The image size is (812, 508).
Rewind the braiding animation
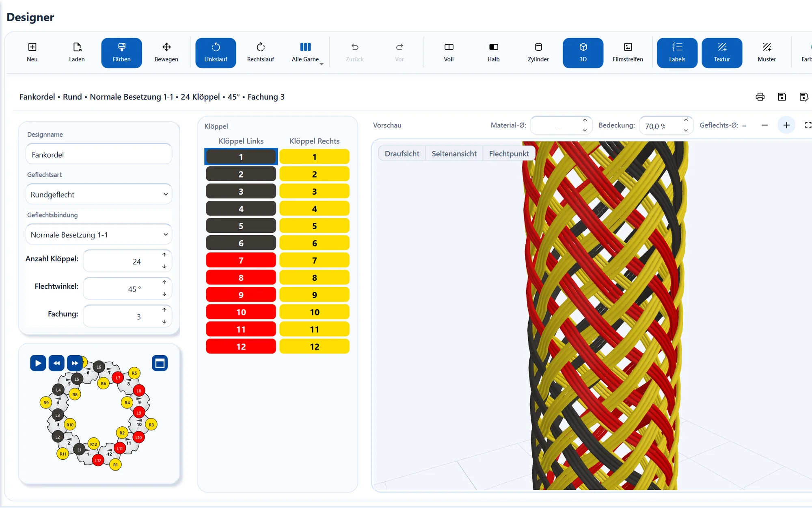click(56, 363)
